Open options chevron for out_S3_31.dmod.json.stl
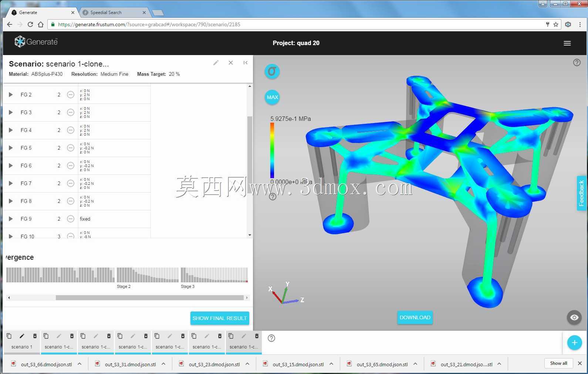This screenshot has width=588, height=374. [163, 364]
